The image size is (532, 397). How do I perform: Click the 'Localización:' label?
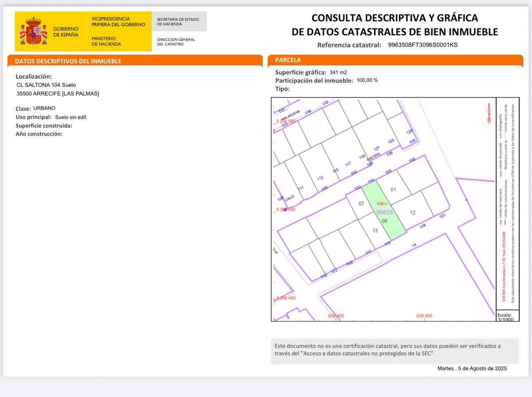click(x=34, y=76)
